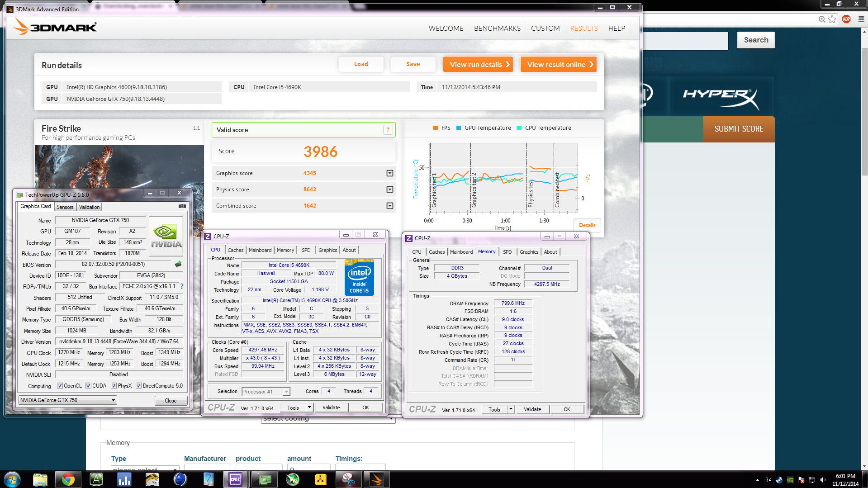The image size is (868, 488).
Task: Toggle the OpenCL checkbox in GPU-Z
Action: click(x=60, y=386)
